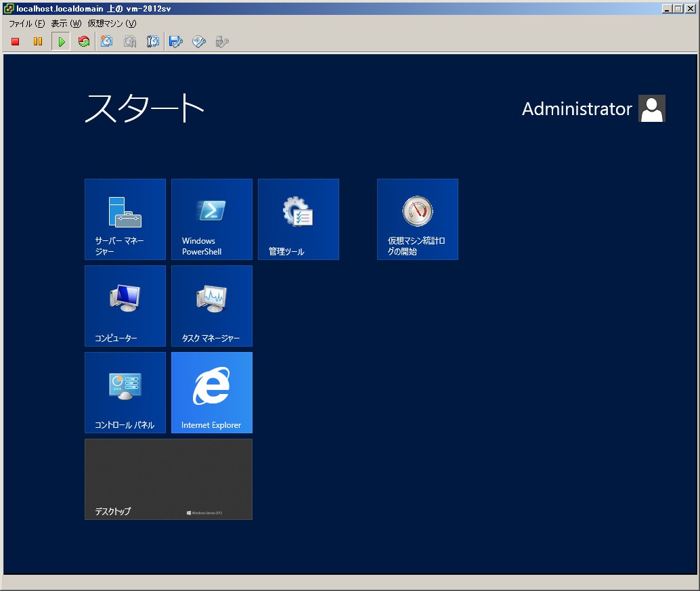
Task: Take a snapshot with the clock icon
Action: 107,41
